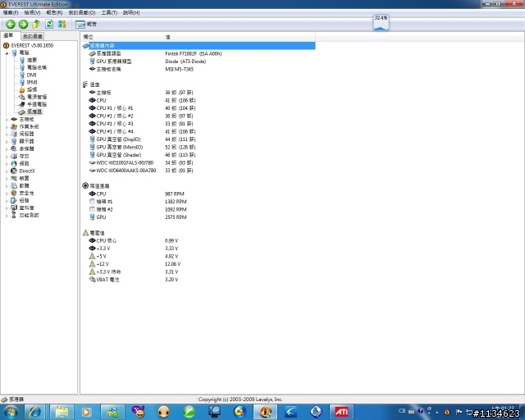
Task: Select the CPU #1 core #1 temperature row
Action: pyautogui.click(x=198, y=108)
